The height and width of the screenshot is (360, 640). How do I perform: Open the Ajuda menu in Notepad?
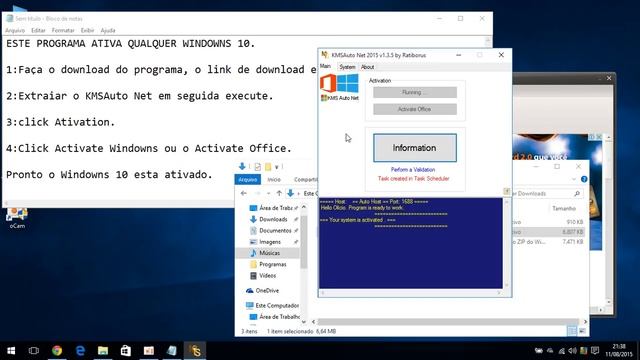pyautogui.click(x=108, y=30)
